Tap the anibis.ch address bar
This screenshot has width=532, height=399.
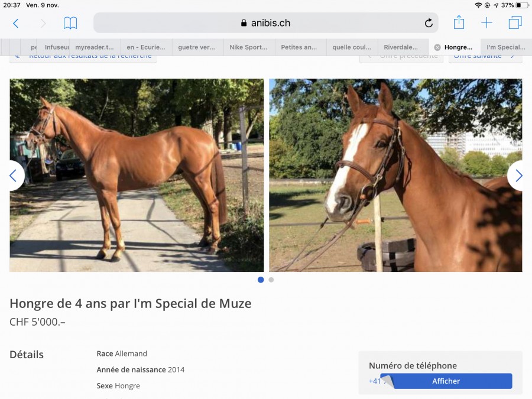tap(265, 22)
